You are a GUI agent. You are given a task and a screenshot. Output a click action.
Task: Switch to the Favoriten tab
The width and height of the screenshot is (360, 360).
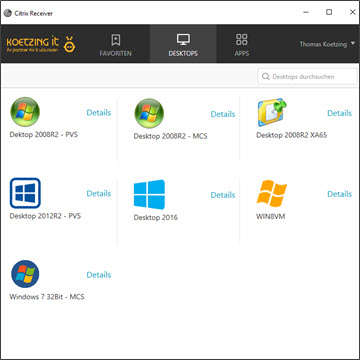coord(116,44)
